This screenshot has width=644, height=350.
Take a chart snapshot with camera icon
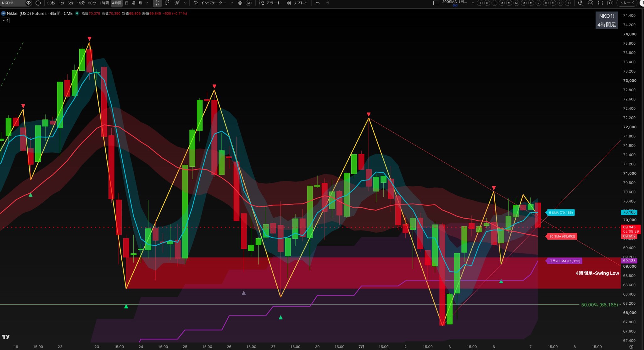(x=610, y=3)
